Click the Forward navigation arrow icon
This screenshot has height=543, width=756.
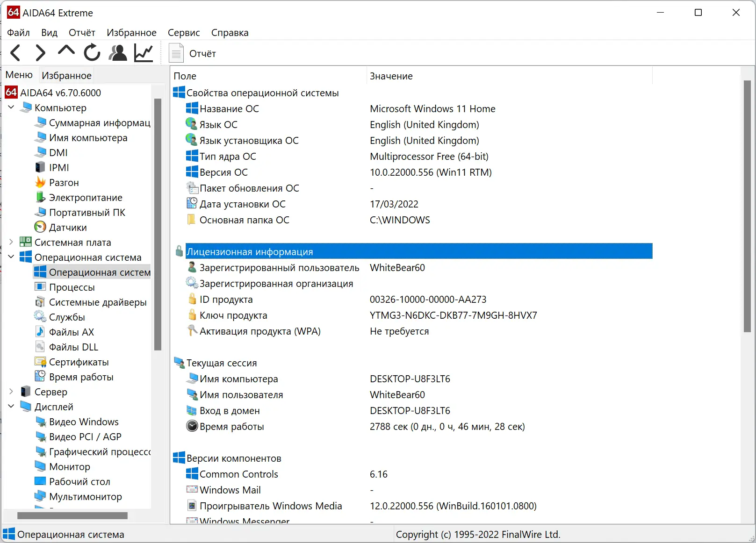[40, 52]
